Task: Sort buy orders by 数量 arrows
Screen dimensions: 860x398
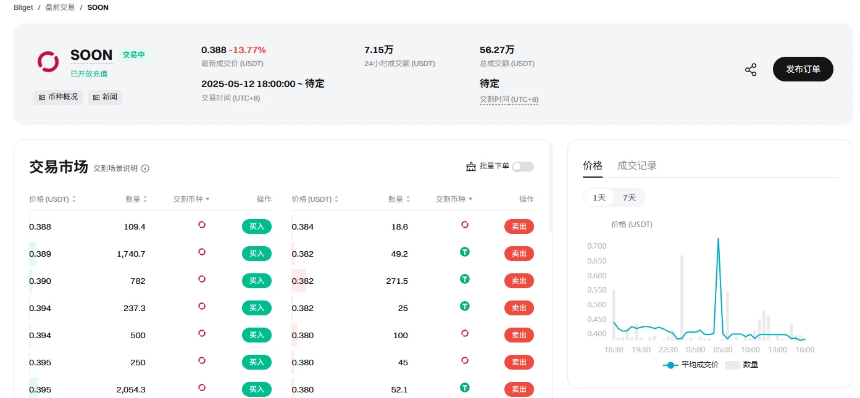Action: coord(145,200)
